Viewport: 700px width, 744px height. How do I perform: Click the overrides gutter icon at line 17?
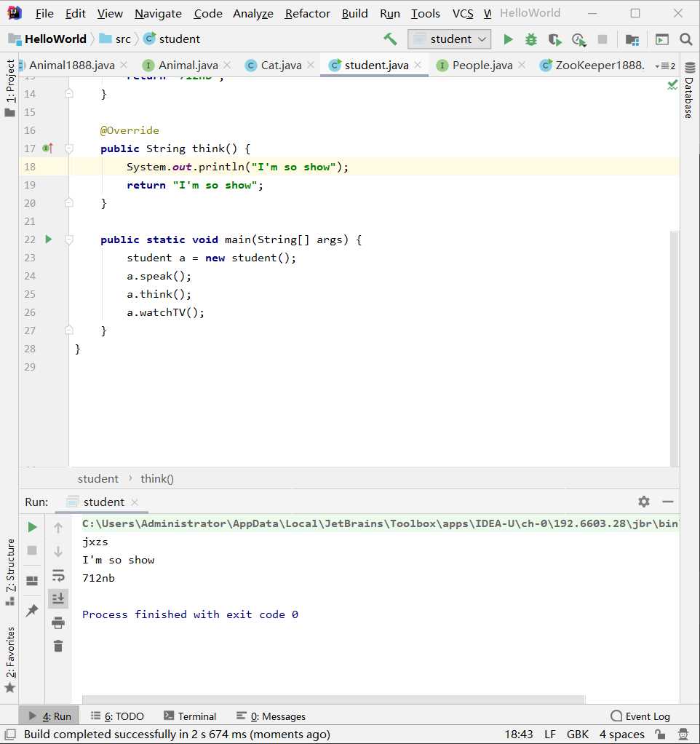pos(47,149)
